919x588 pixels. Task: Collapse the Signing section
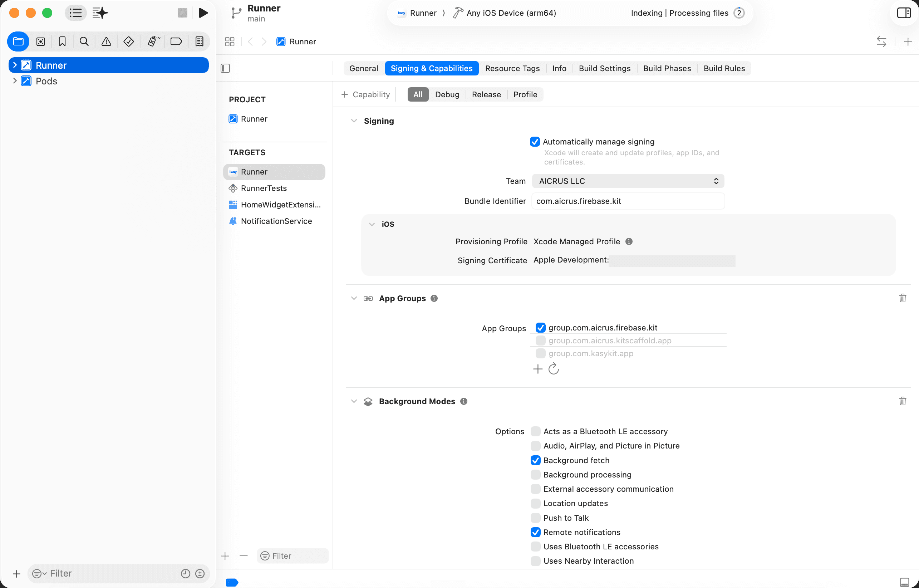(354, 121)
